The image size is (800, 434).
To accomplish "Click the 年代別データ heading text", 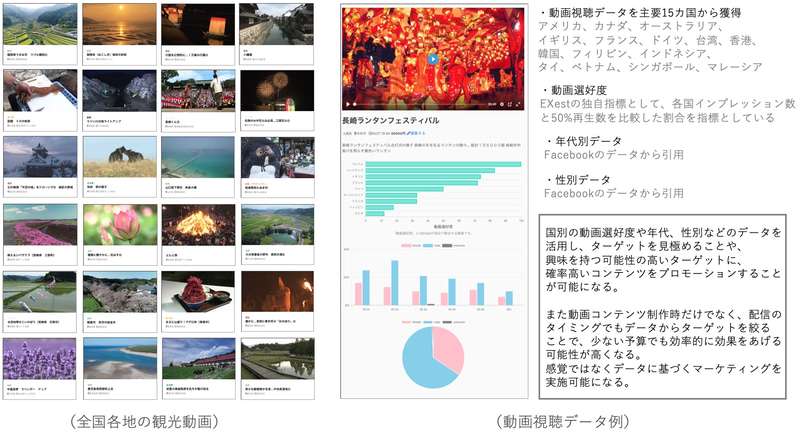I will [x=588, y=141].
